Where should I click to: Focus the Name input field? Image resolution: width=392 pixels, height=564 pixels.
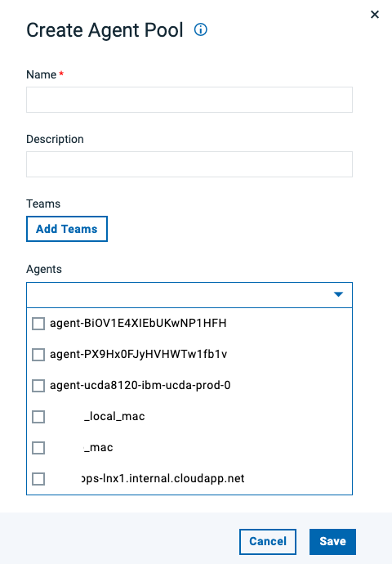click(189, 100)
